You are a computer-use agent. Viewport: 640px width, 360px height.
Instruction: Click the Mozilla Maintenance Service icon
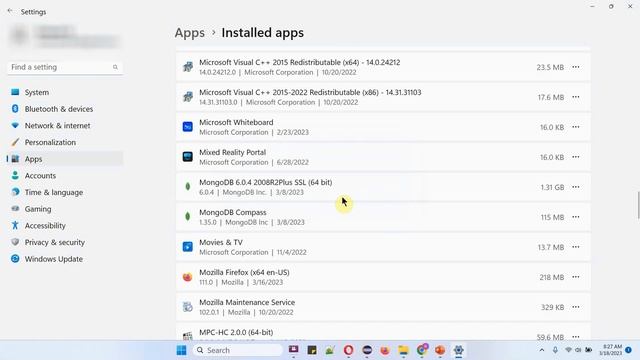[187, 307]
